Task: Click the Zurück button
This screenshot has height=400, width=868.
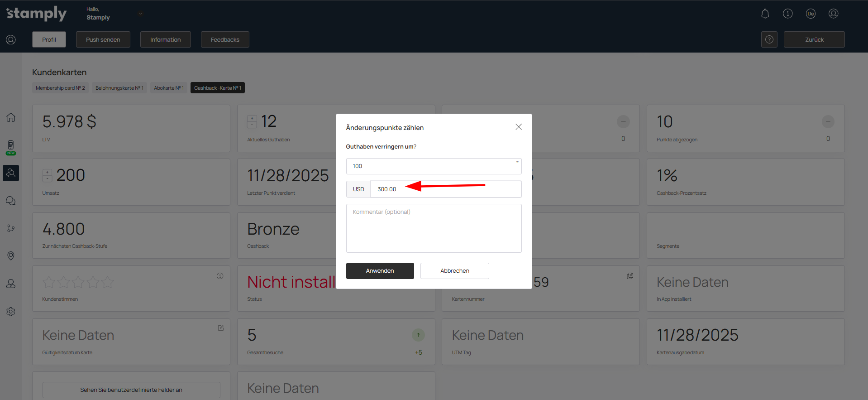Action: pos(814,40)
